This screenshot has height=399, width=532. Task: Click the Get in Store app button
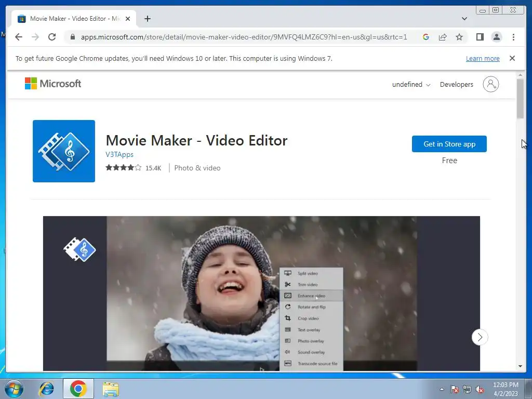point(449,144)
